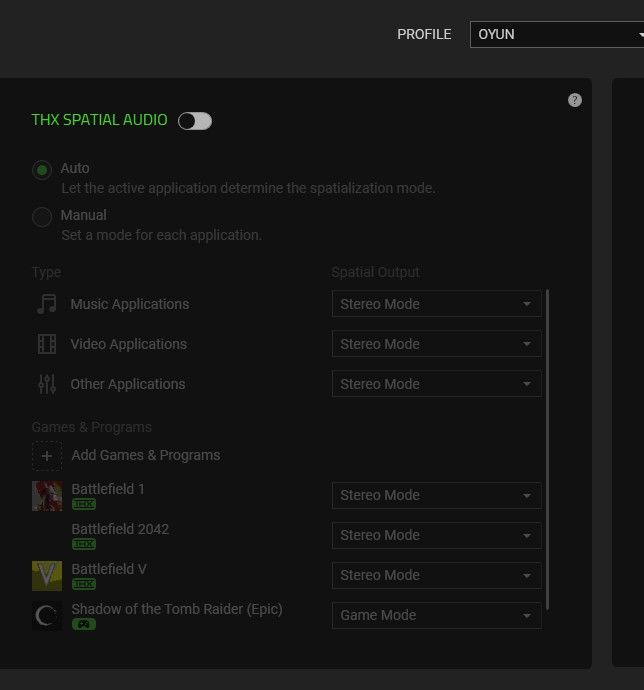Click the plus icon to add games

click(47, 456)
